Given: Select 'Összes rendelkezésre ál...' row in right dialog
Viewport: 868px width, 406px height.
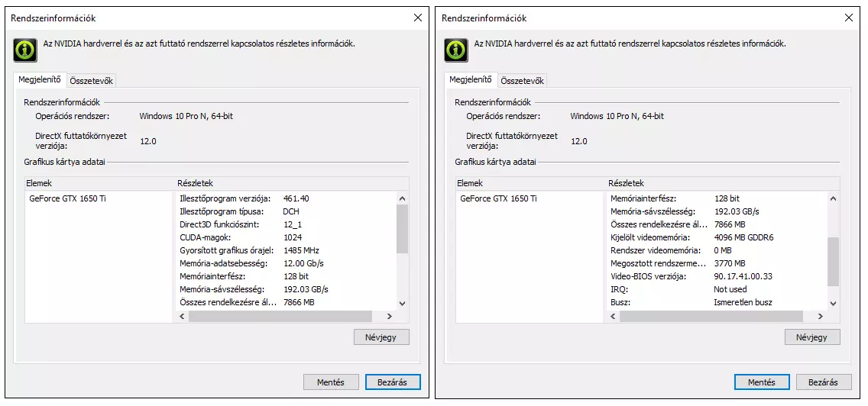Looking at the screenshot, I should coord(717,224).
